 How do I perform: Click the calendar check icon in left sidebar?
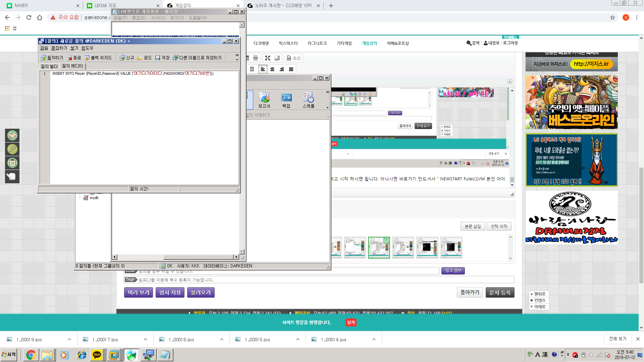tap(12, 163)
